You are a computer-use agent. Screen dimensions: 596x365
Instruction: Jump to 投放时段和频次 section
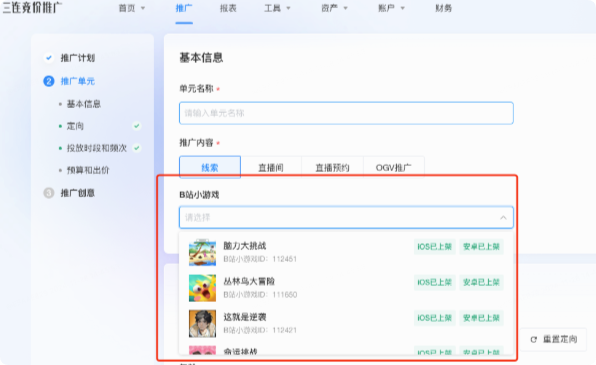pos(97,148)
